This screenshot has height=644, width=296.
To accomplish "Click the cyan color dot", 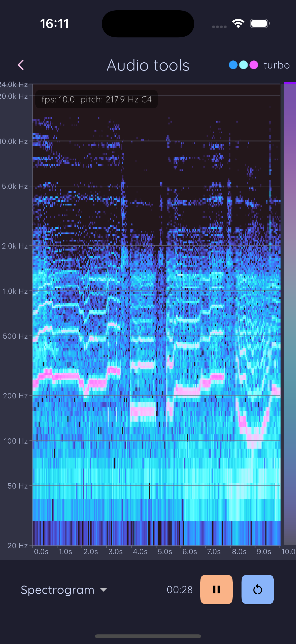I will click(x=243, y=65).
